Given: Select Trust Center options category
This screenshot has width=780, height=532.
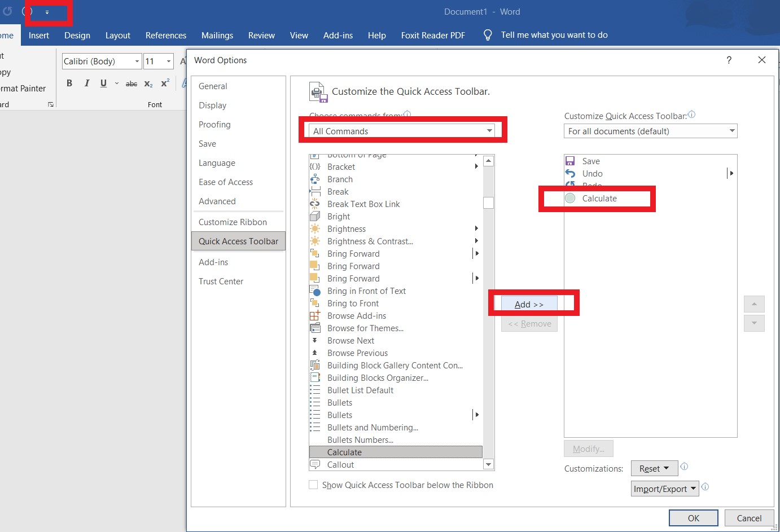Looking at the screenshot, I should click(239, 281).
